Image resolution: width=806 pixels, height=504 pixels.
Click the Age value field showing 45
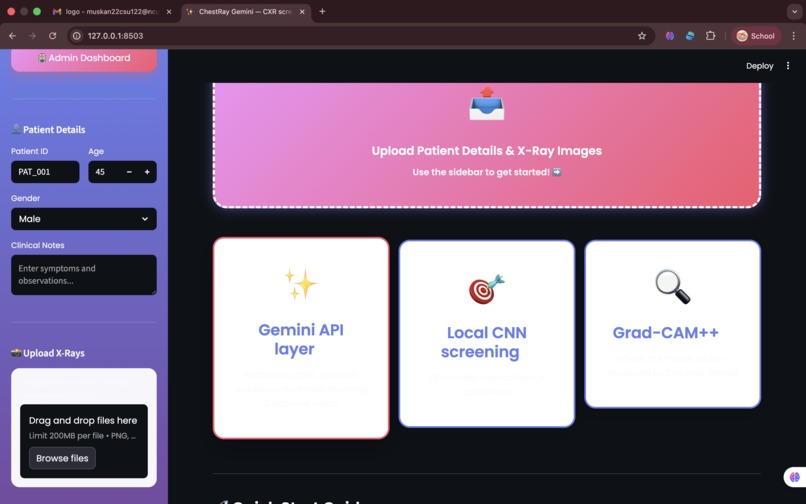coord(105,172)
